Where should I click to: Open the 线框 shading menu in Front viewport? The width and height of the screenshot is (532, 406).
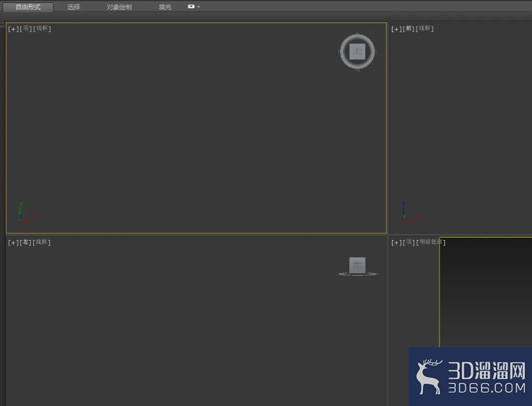click(x=425, y=28)
